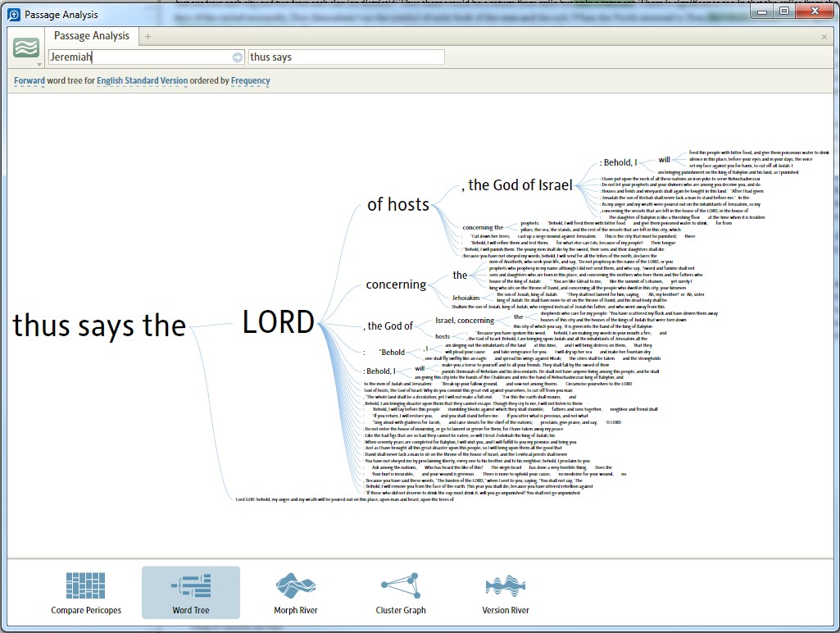Click the 'Israel, concerning' branch node
840x633 pixels.
(x=465, y=320)
